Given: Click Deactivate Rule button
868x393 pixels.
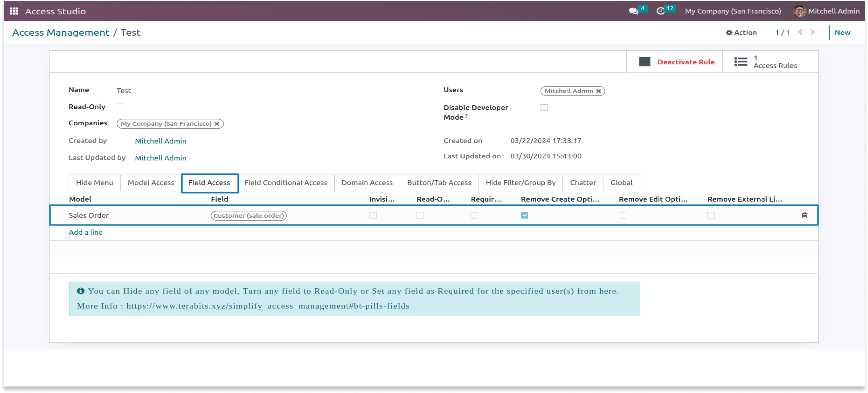Looking at the screenshot, I should pos(674,62).
